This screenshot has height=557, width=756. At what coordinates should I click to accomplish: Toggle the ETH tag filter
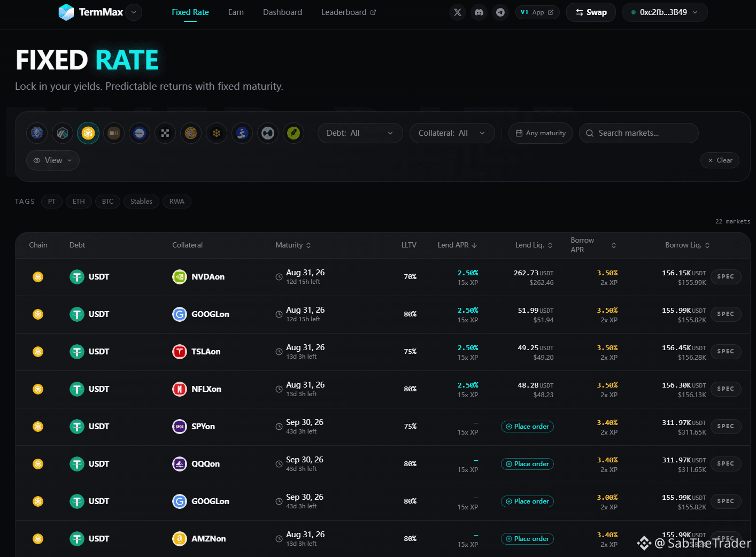click(x=79, y=202)
